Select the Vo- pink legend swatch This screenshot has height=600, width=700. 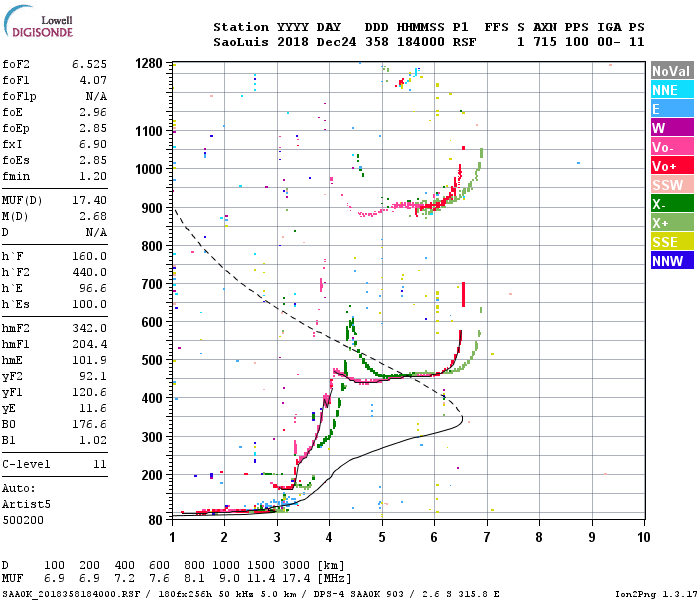[672, 146]
